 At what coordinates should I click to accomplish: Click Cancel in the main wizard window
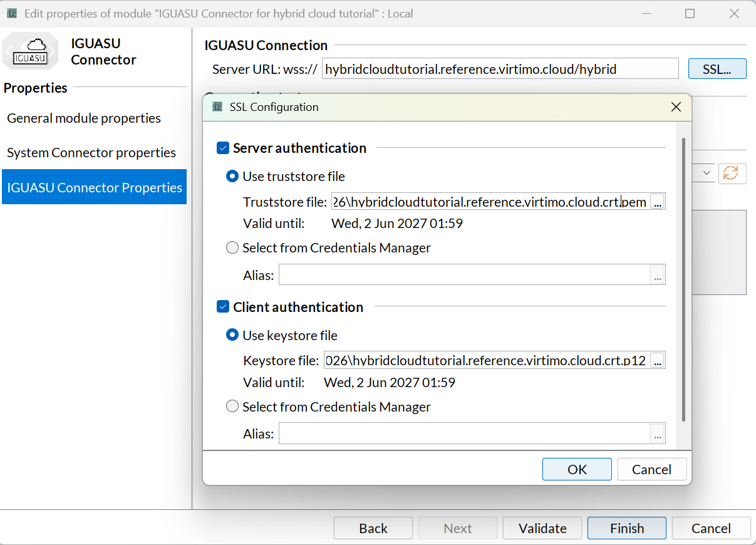(x=711, y=528)
